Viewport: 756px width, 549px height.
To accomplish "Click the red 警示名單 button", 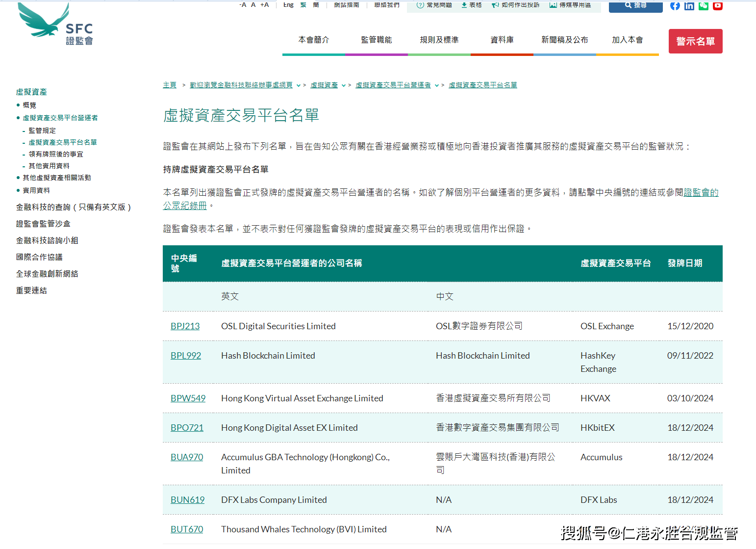I will click(x=695, y=41).
